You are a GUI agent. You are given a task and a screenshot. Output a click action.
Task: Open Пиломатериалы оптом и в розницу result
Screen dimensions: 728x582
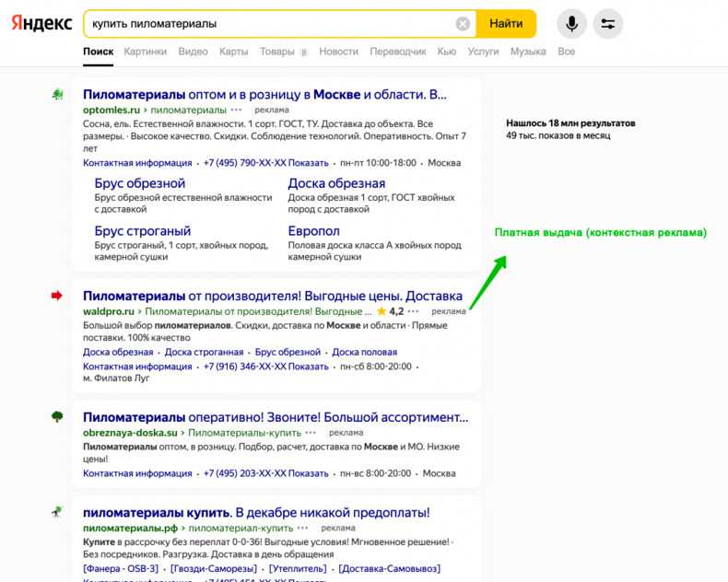point(264,95)
